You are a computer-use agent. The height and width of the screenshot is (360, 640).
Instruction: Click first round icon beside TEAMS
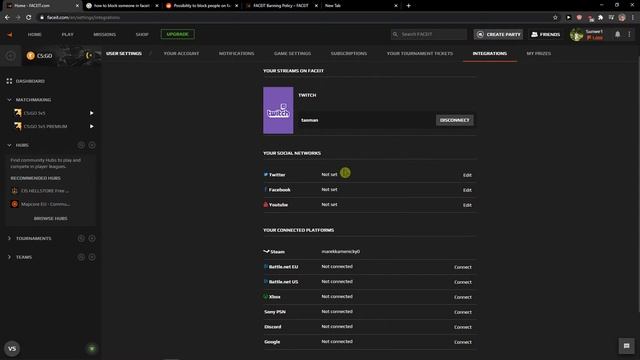point(81,257)
